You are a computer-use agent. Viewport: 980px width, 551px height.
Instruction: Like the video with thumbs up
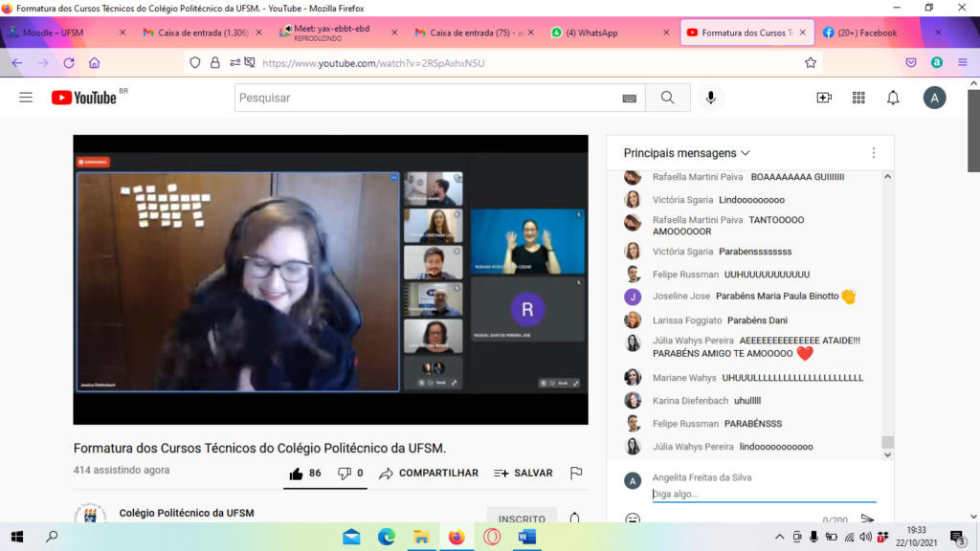click(x=297, y=473)
